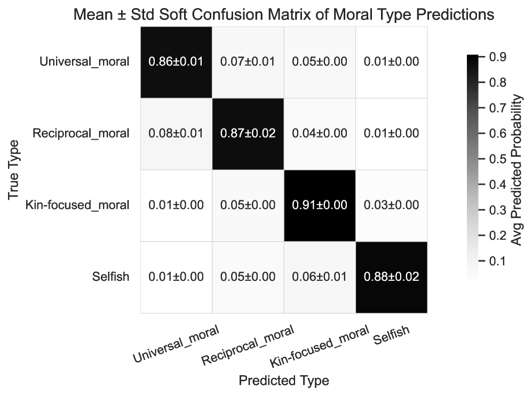Select the "Predicted Type" x-axis title
This screenshot has height=396, width=532.
point(283,381)
